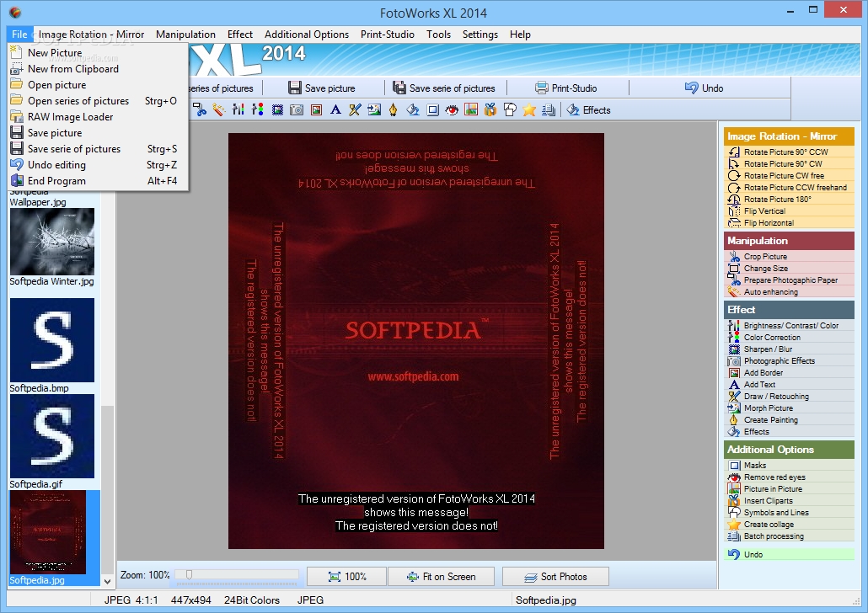Click Prepare Photographic Paper in side panel
The width and height of the screenshot is (868, 613).
tap(789, 280)
